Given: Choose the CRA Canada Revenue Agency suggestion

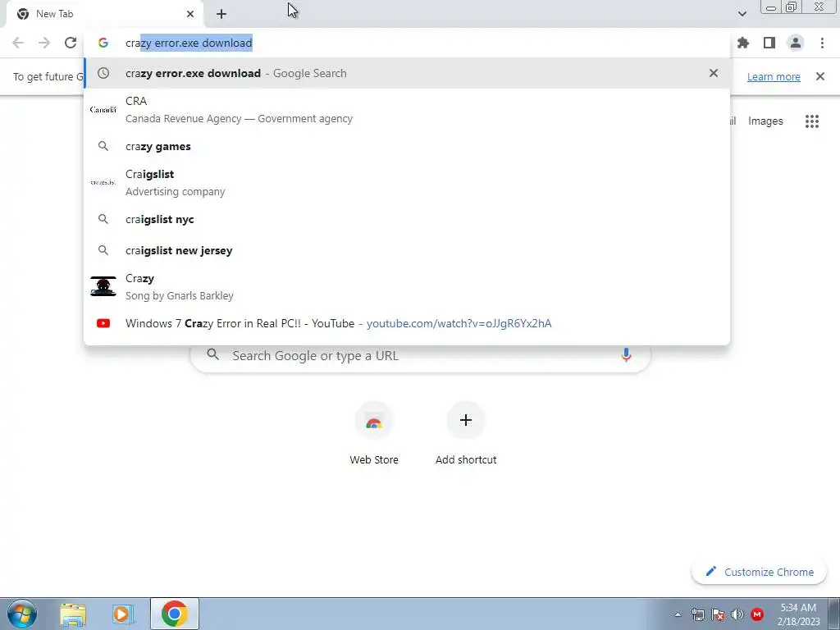Looking at the screenshot, I should 407,109.
